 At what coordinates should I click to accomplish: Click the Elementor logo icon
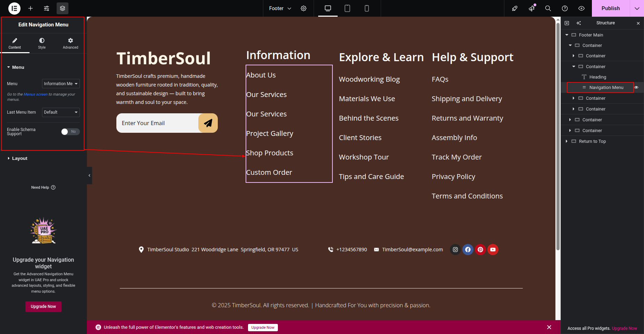click(14, 8)
